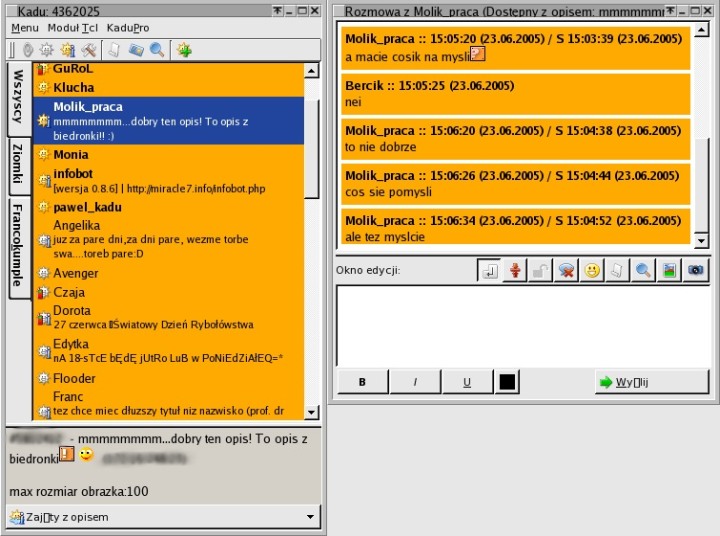Image resolution: width=720 pixels, height=536 pixels.
Task: Click the add contact icon in main toolbar
Action: pos(184,49)
